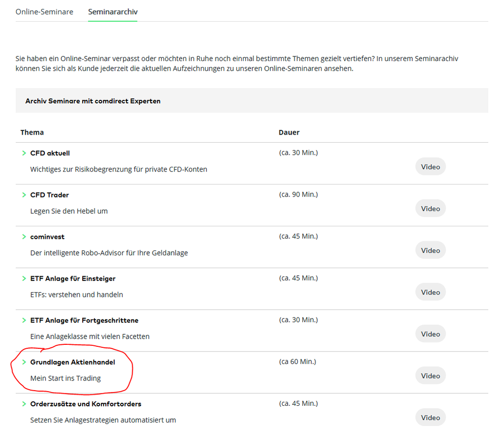This screenshot has height=431, width=504.
Task: Play video for CFD aktuell seminar
Action: (430, 167)
